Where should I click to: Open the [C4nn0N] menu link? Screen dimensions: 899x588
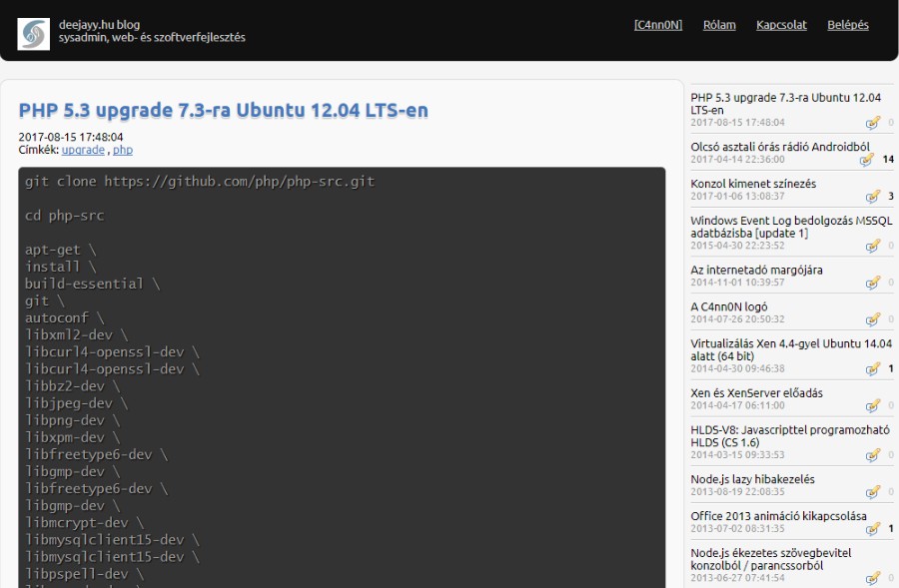coord(657,25)
